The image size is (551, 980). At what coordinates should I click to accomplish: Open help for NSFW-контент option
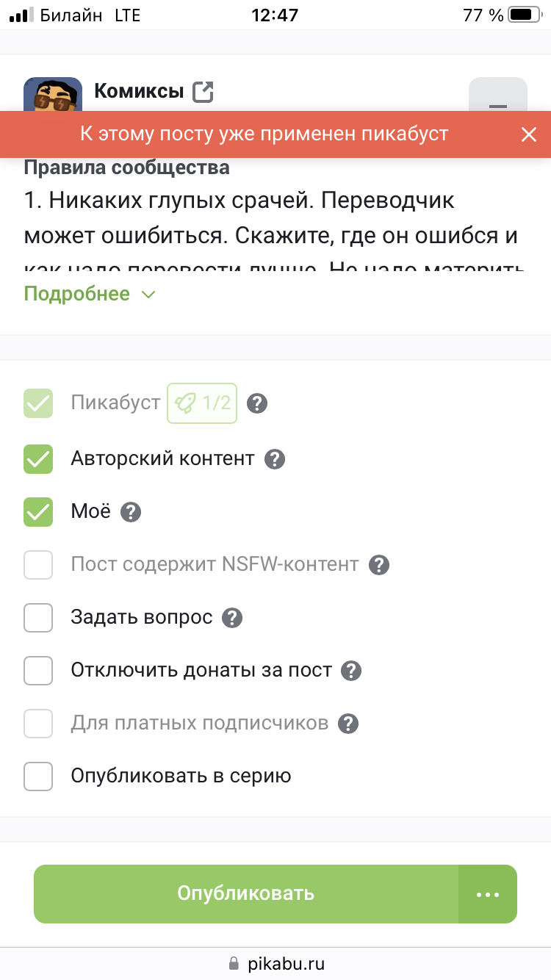379,565
